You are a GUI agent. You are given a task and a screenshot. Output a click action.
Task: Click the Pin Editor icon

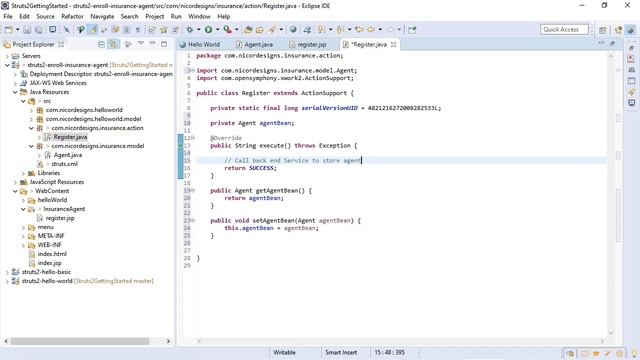point(412,29)
